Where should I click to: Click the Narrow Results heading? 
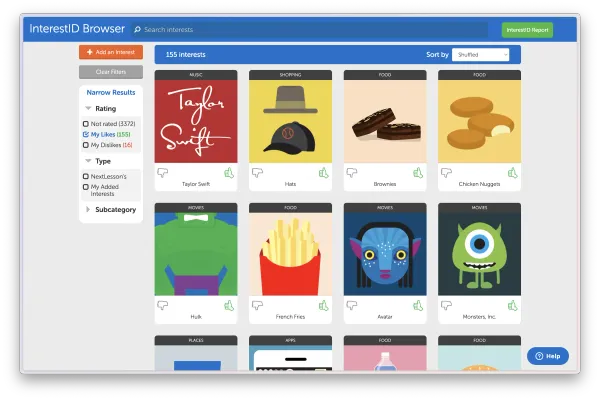click(x=111, y=92)
